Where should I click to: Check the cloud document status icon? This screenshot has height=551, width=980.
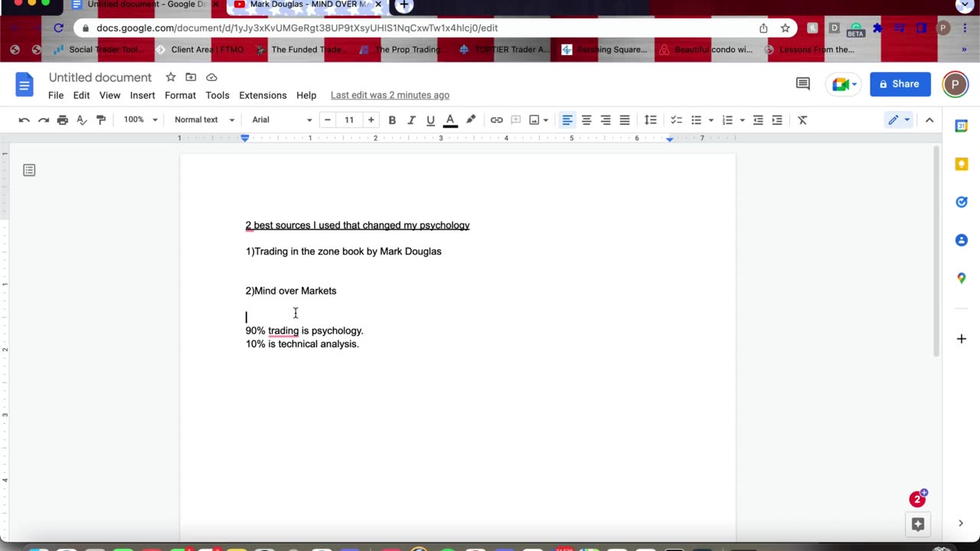tap(211, 77)
